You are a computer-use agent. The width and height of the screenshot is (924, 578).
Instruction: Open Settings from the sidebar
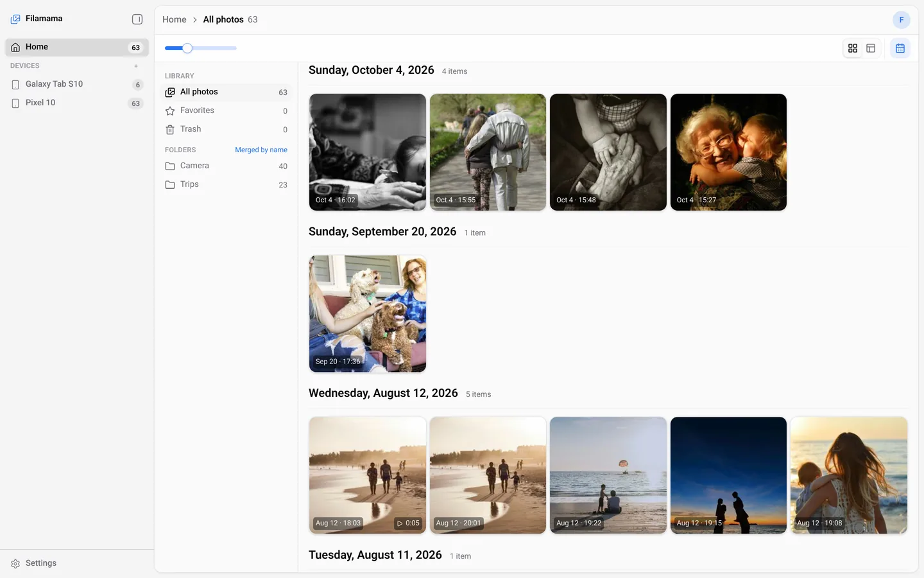pyautogui.click(x=77, y=563)
